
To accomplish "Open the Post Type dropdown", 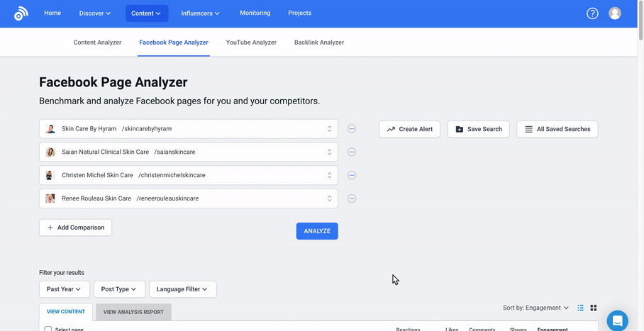I will (119, 289).
